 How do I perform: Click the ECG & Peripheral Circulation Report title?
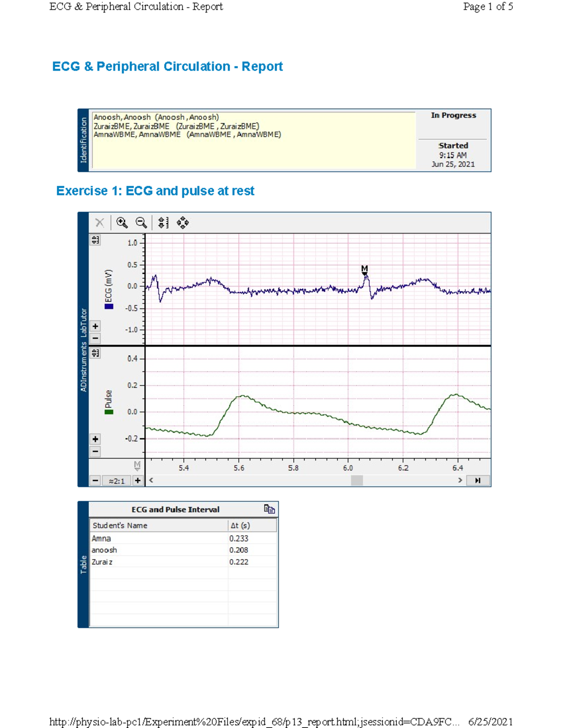(x=167, y=67)
